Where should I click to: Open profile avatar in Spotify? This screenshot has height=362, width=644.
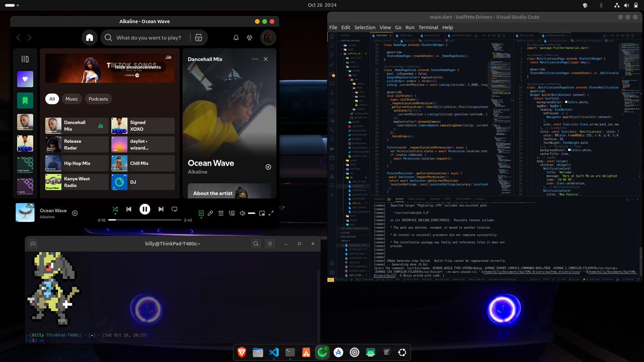tap(268, 38)
